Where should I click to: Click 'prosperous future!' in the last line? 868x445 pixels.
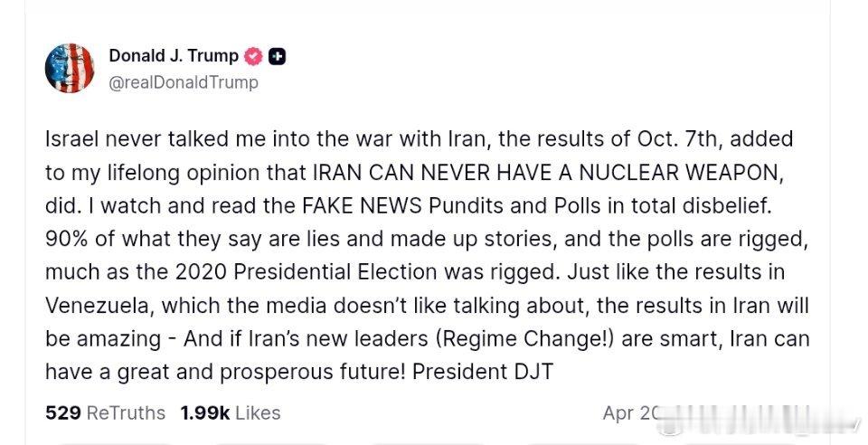pyautogui.click(x=313, y=373)
